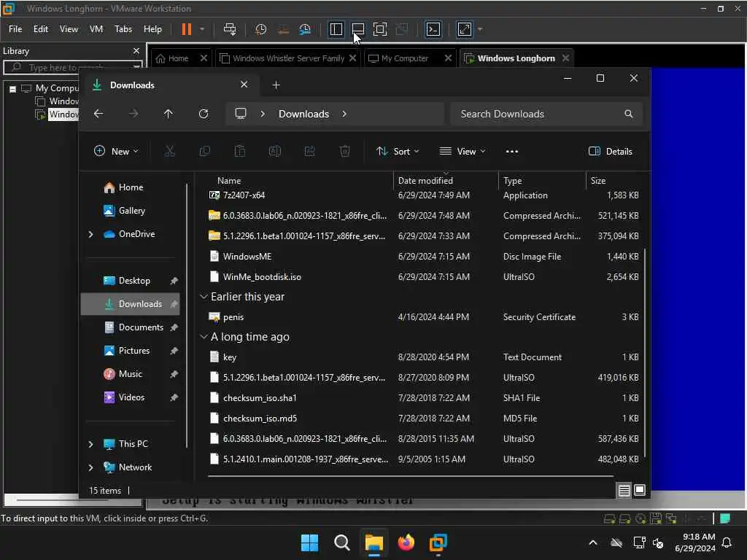
Task: Click the Copy toolbar icon
Action: click(205, 152)
